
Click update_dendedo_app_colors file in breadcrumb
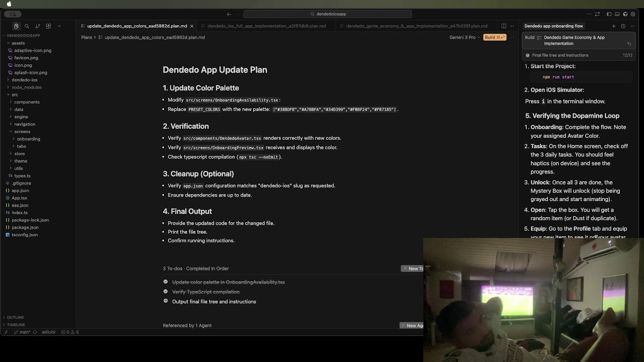click(154, 37)
